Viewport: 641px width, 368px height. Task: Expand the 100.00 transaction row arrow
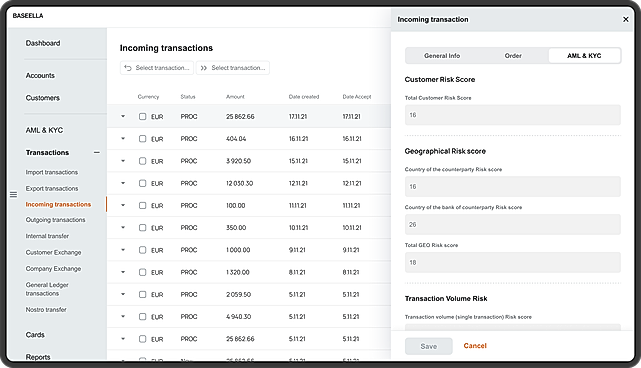pyautogui.click(x=123, y=205)
